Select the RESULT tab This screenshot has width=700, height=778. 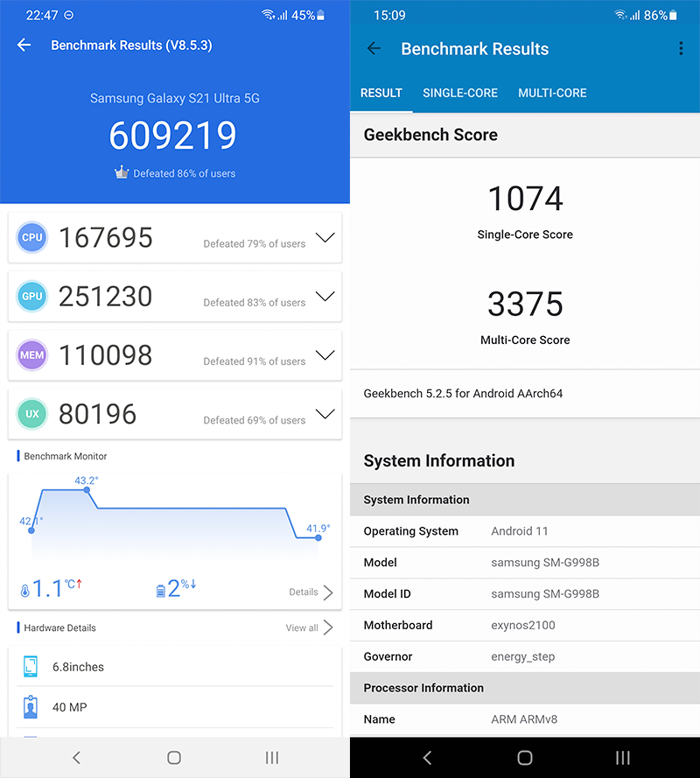click(381, 93)
